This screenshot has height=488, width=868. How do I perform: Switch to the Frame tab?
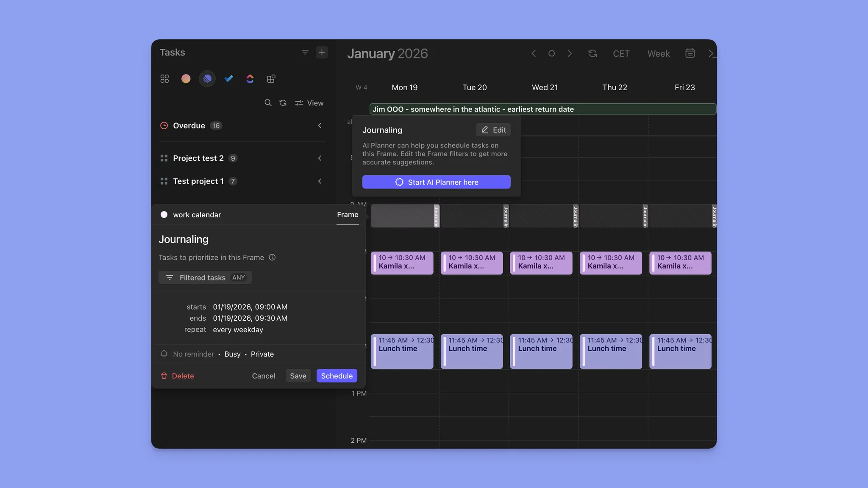(347, 215)
